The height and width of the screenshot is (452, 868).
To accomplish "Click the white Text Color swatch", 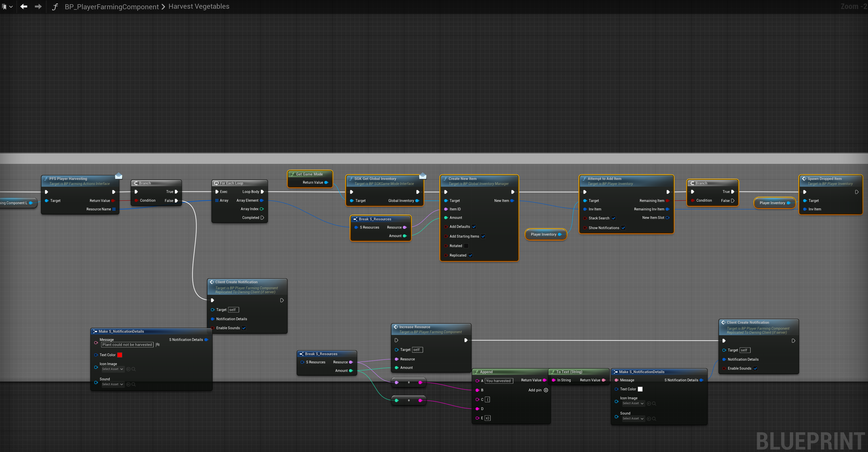I will [640, 389].
